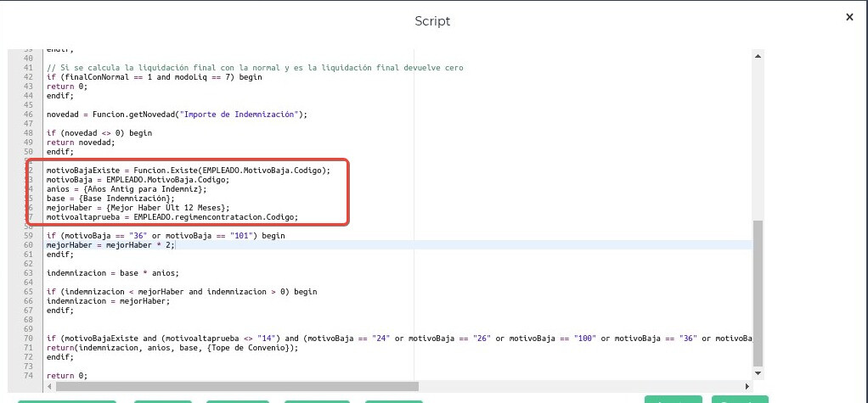The height and width of the screenshot is (403, 868).
Task: Click the comment on line 41
Action: [255, 67]
